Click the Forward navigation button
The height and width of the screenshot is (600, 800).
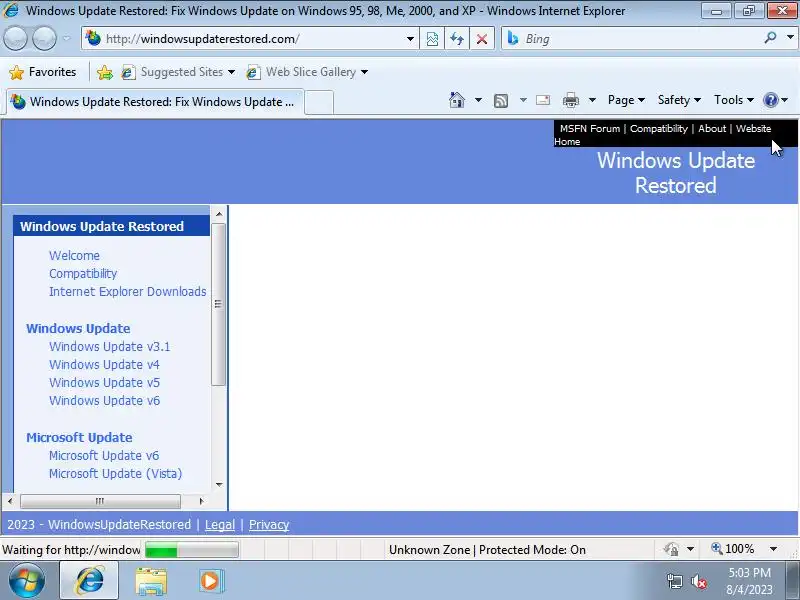tap(44, 38)
